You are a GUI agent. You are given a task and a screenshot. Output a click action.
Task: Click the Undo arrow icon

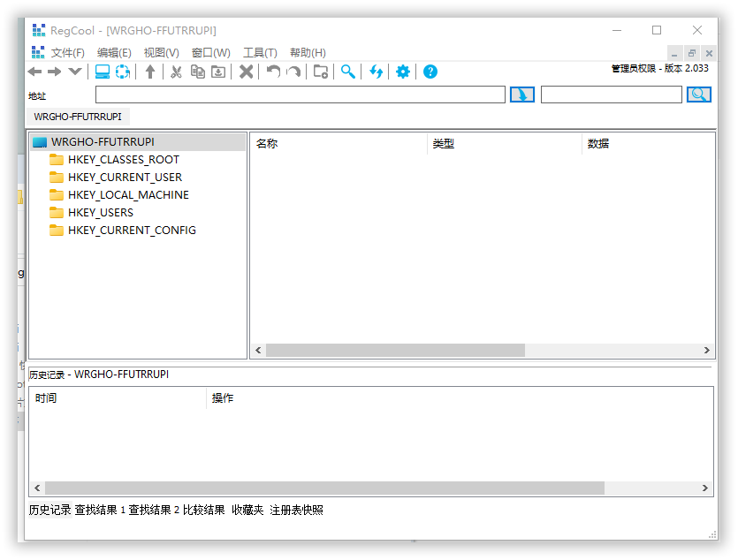coord(273,72)
